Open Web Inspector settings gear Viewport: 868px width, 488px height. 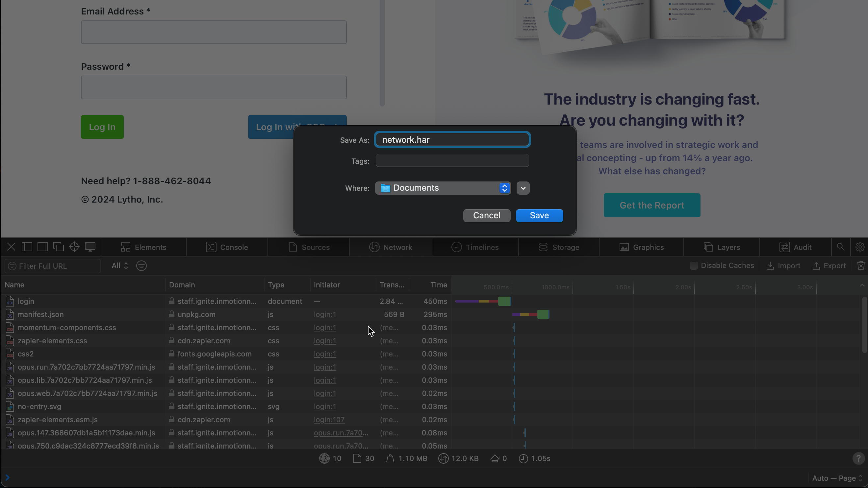859,247
